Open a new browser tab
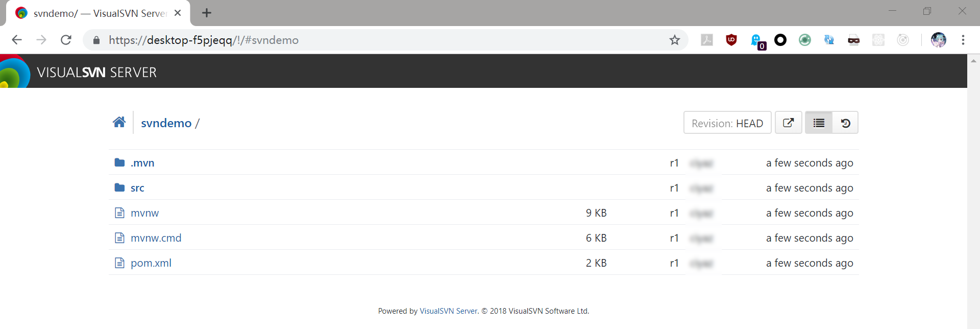Screen dimensions: 980x329 coord(206,13)
